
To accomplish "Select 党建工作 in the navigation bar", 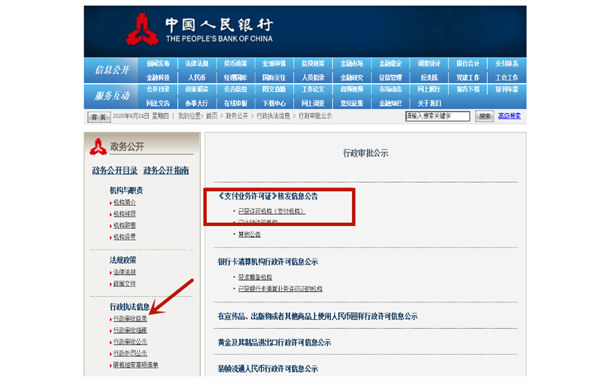I will 468,78.
